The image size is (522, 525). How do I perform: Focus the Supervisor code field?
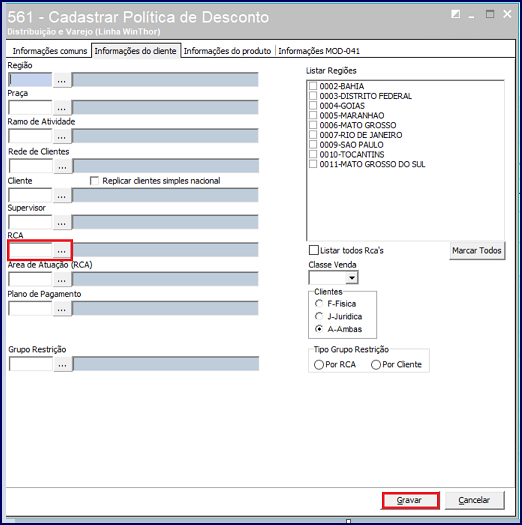pyautogui.click(x=30, y=222)
